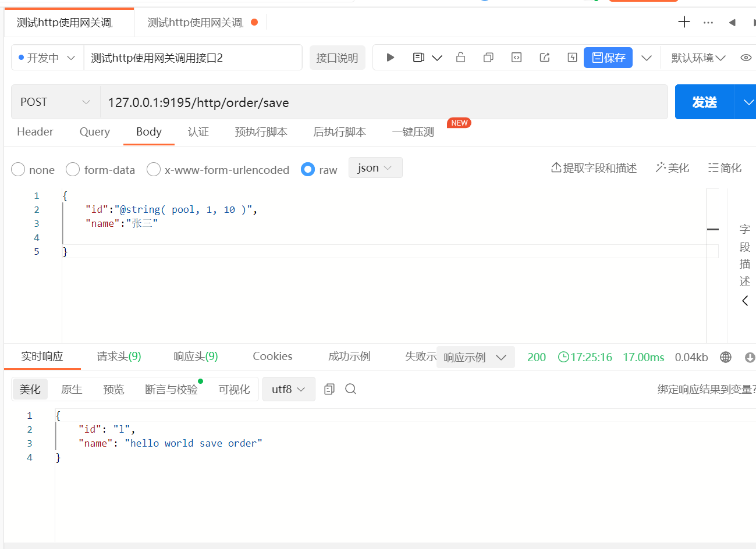Select the 预览 preview view
The width and height of the screenshot is (756, 549).
[113, 389]
